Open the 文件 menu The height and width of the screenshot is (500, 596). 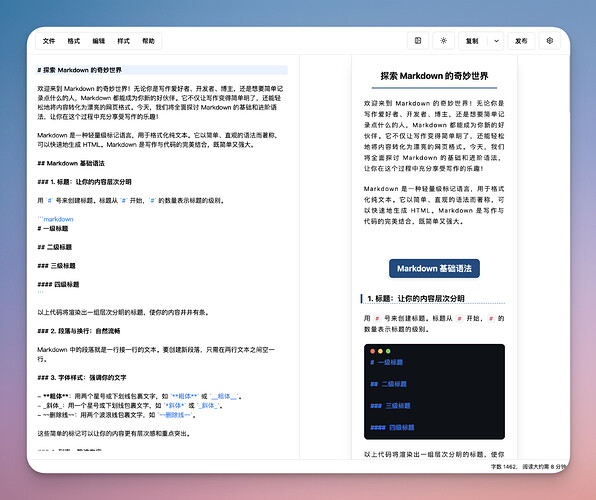tap(49, 41)
